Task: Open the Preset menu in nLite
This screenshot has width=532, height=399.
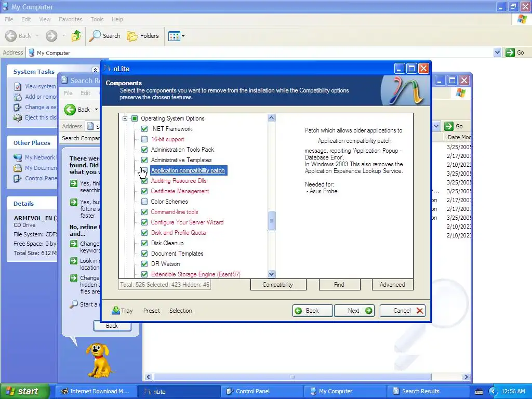Action: (x=151, y=311)
